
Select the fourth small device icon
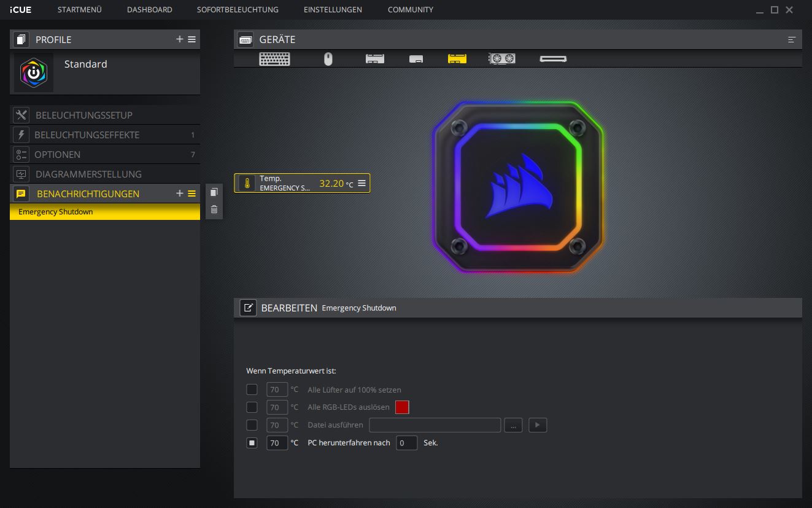[x=416, y=59]
